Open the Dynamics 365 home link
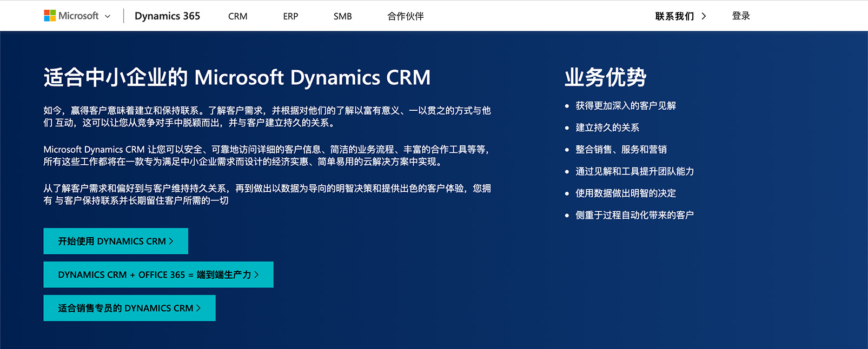This screenshot has height=349, width=868. click(167, 16)
